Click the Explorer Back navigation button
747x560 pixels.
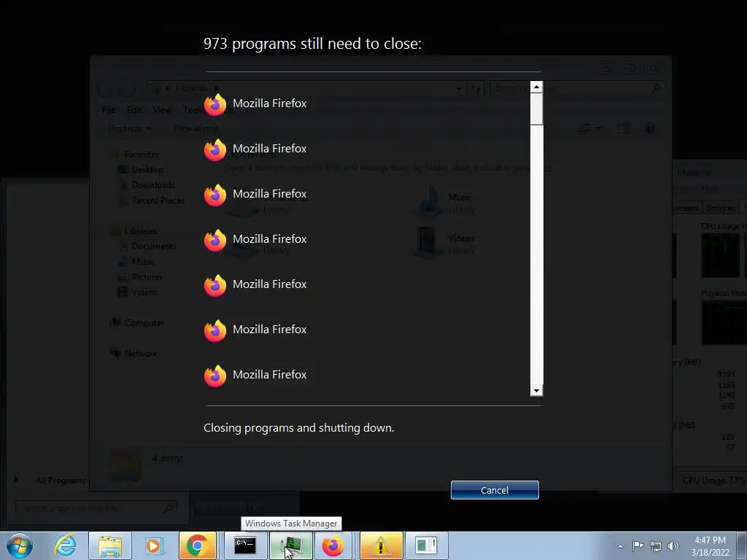107,88
